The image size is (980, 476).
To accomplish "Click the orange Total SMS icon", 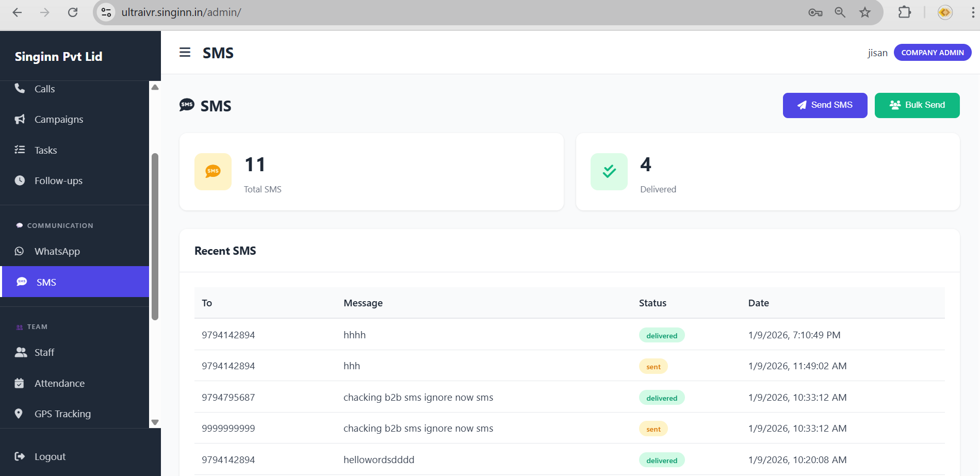I will pos(213,172).
